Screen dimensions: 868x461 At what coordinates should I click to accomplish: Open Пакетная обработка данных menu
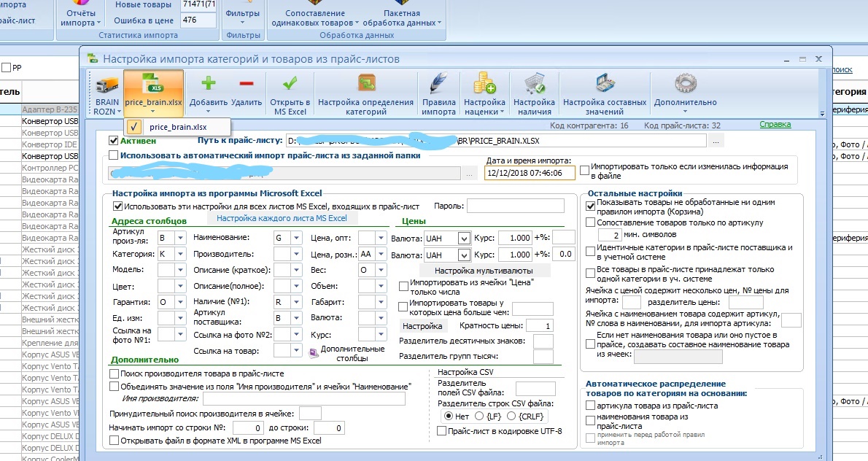(x=402, y=18)
